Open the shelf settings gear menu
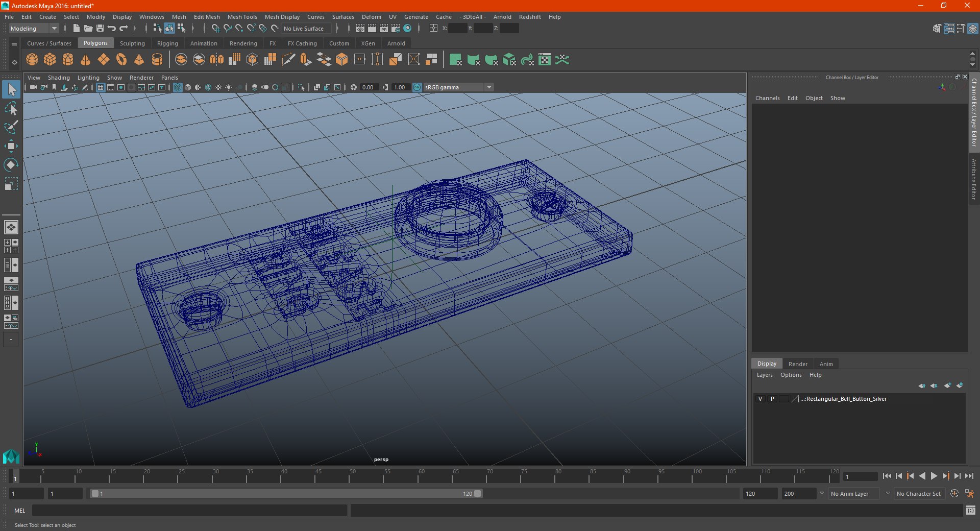The image size is (980, 531). coord(14,62)
